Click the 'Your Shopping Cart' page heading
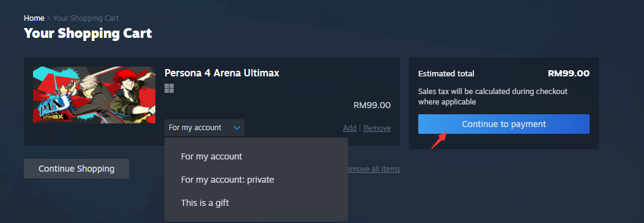Screen dimensions: 644x223 pos(88,33)
